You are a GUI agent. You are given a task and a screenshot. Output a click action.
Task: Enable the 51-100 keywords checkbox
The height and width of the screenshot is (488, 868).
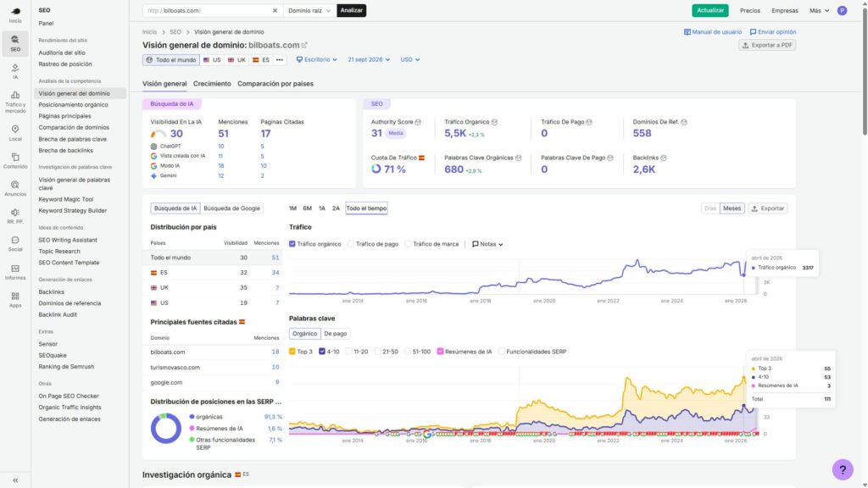pyautogui.click(x=408, y=352)
